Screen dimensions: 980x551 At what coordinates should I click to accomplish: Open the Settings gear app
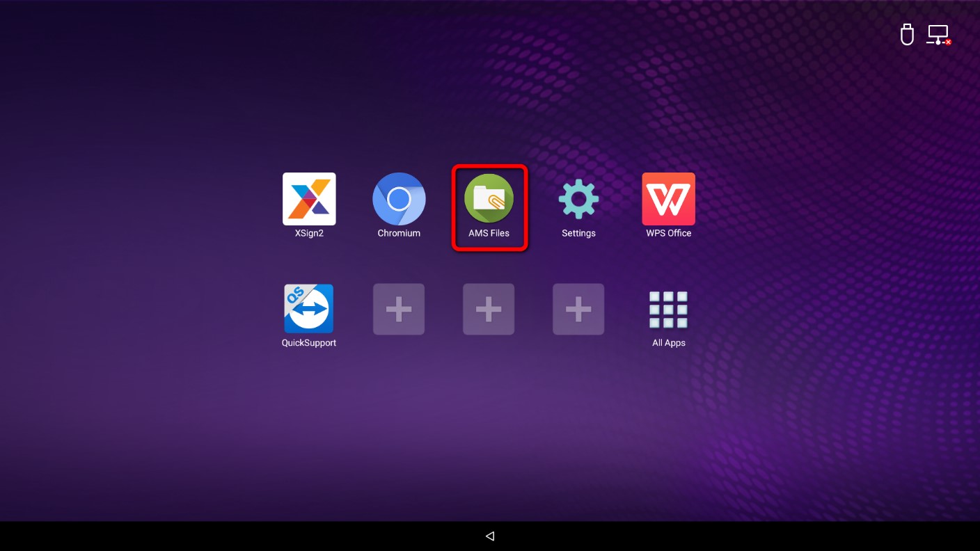point(578,199)
